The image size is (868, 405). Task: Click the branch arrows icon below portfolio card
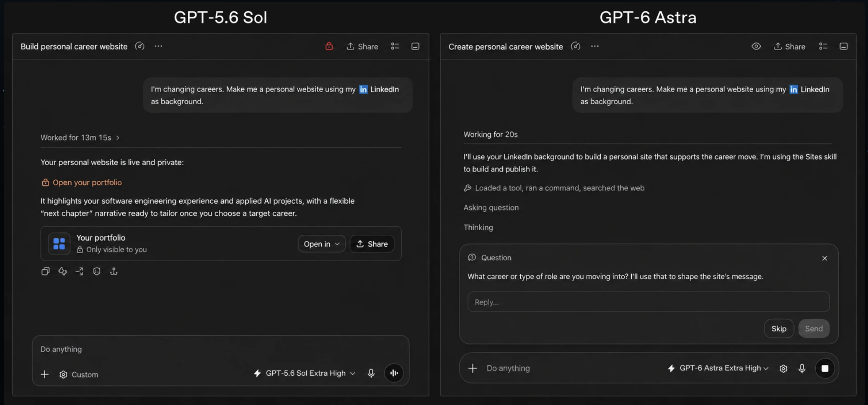coord(80,271)
